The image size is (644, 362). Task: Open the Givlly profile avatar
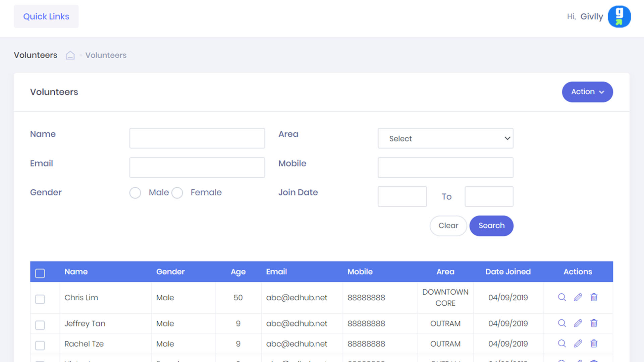pyautogui.click(x=619, y=16)
